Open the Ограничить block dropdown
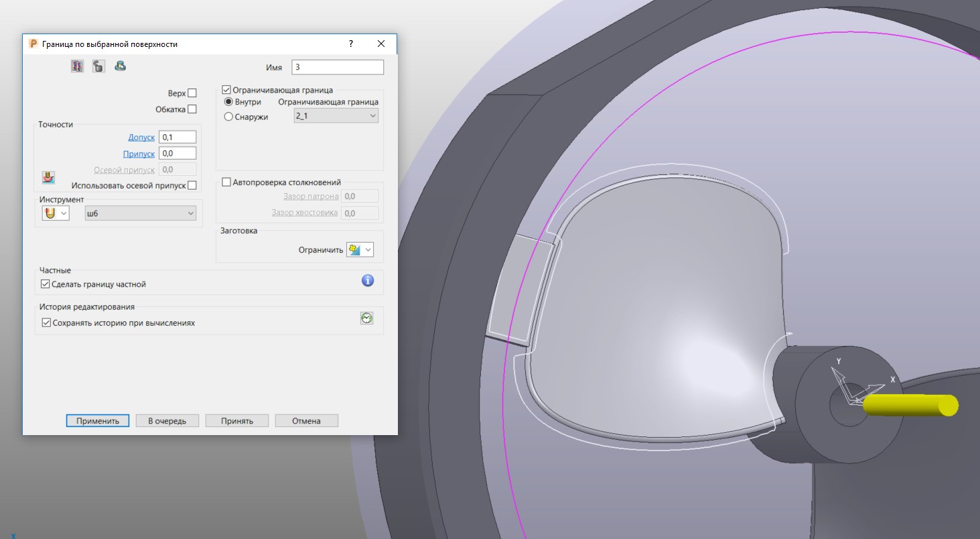Screen dimensions: 980x539 click(368, 250)
